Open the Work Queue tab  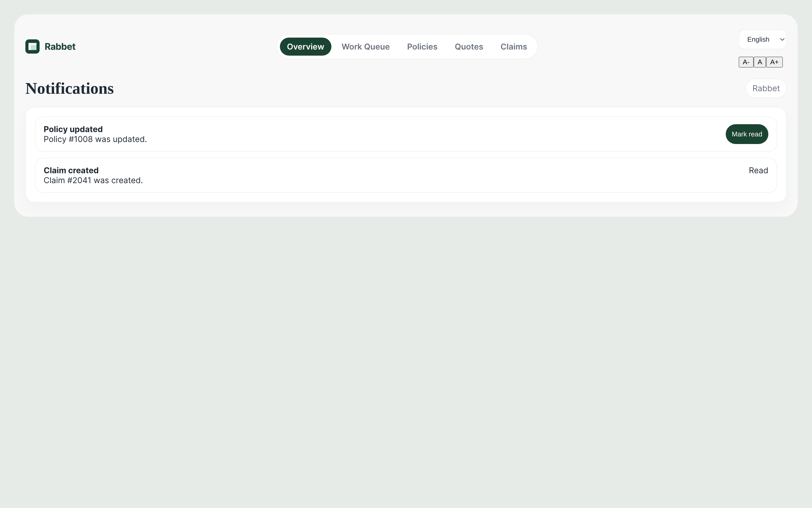[365, 47]
